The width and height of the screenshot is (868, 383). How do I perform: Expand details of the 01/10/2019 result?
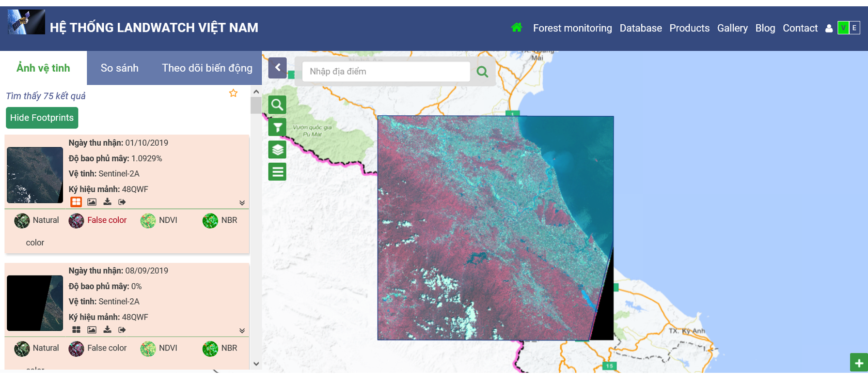point(242,203)
